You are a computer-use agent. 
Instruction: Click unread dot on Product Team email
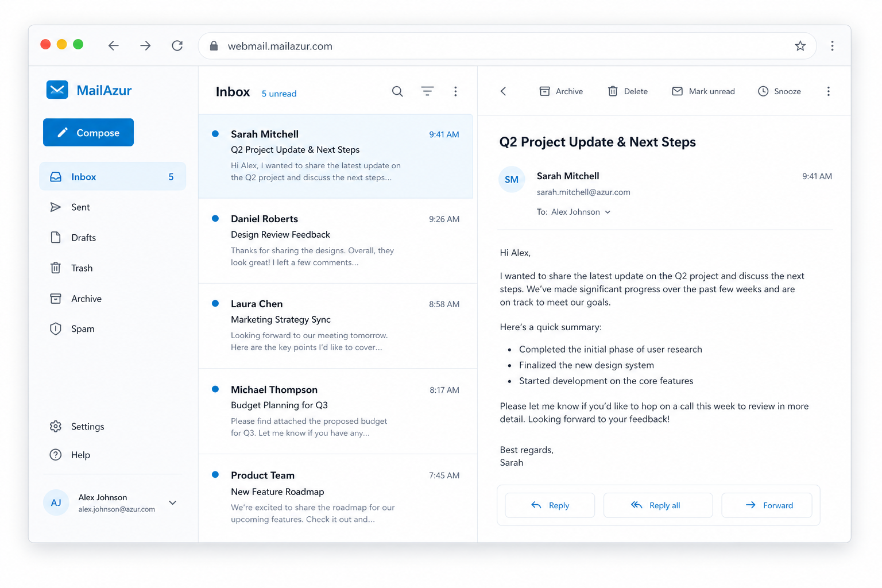pyautogui.click(x=215, y=474)
